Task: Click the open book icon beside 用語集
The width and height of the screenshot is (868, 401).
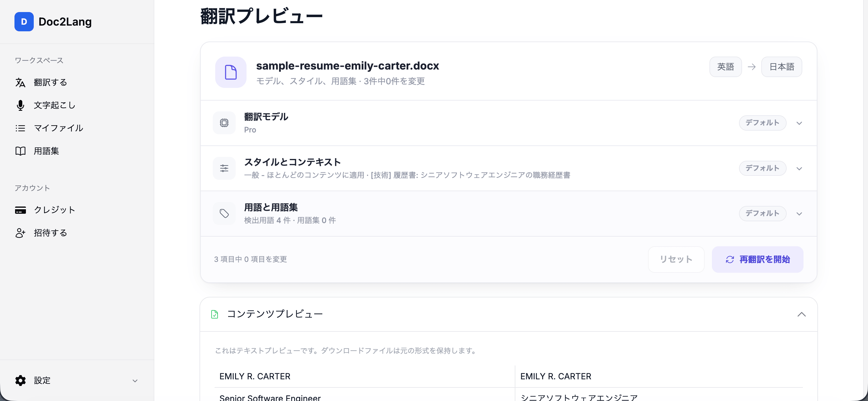Action: point(20,151)
